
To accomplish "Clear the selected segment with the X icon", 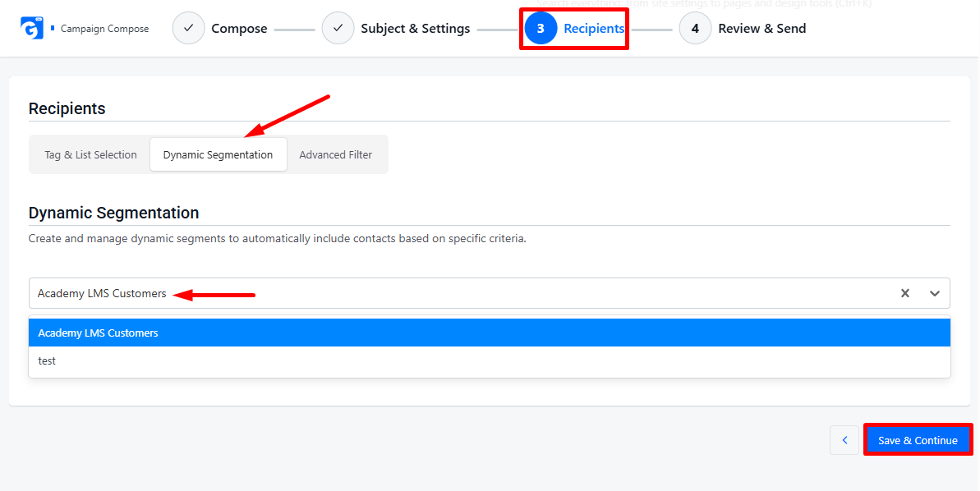I will click(905, 293).
